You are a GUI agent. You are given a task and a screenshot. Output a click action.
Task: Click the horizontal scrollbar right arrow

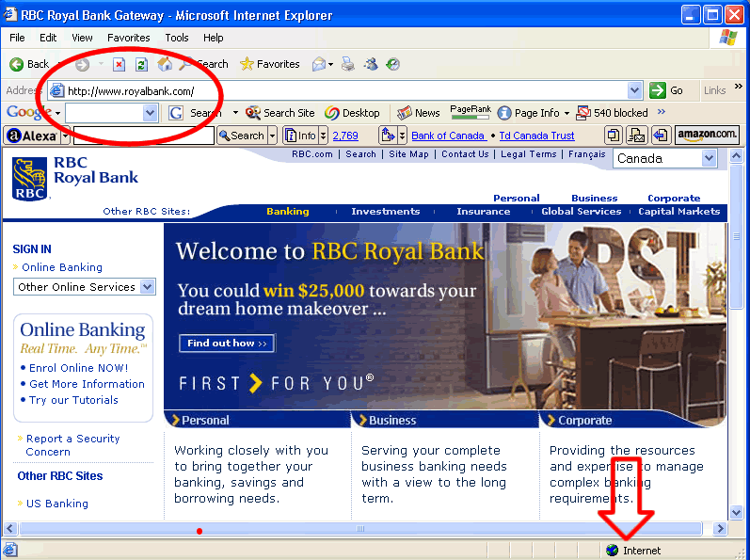(720, 528)
